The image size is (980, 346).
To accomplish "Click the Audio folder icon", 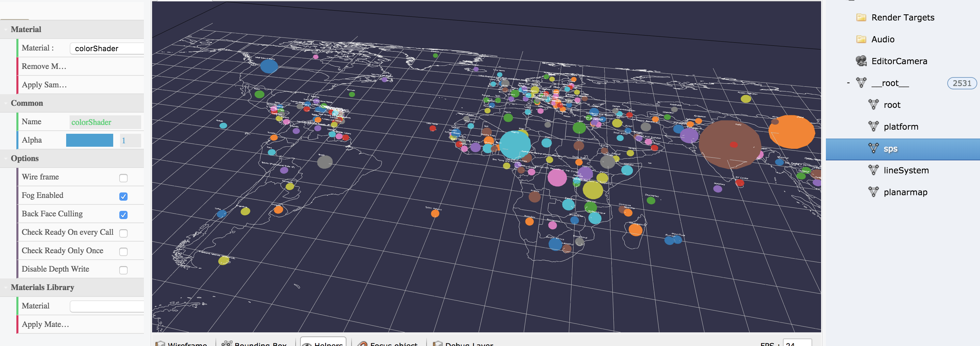I will (861, 39).
